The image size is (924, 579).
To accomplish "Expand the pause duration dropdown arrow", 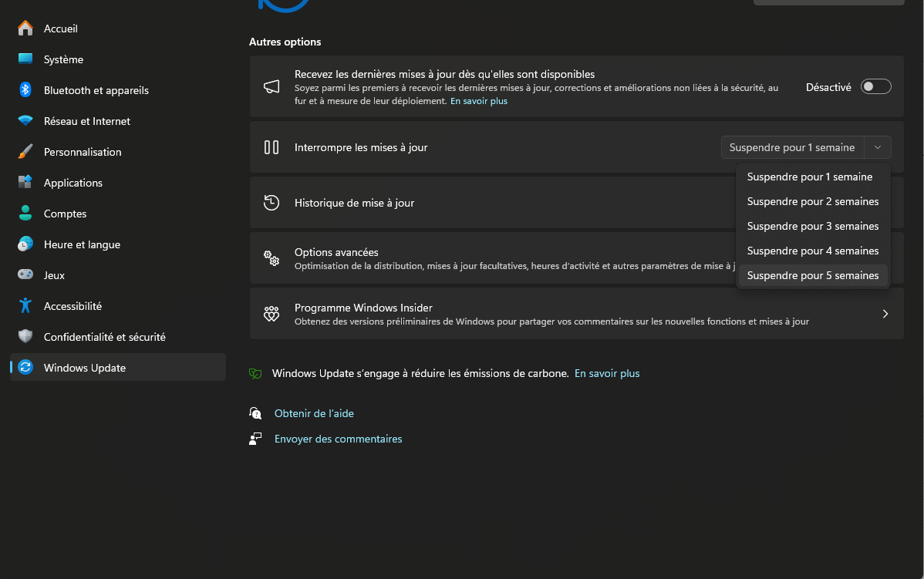I will tap(878, 147).
